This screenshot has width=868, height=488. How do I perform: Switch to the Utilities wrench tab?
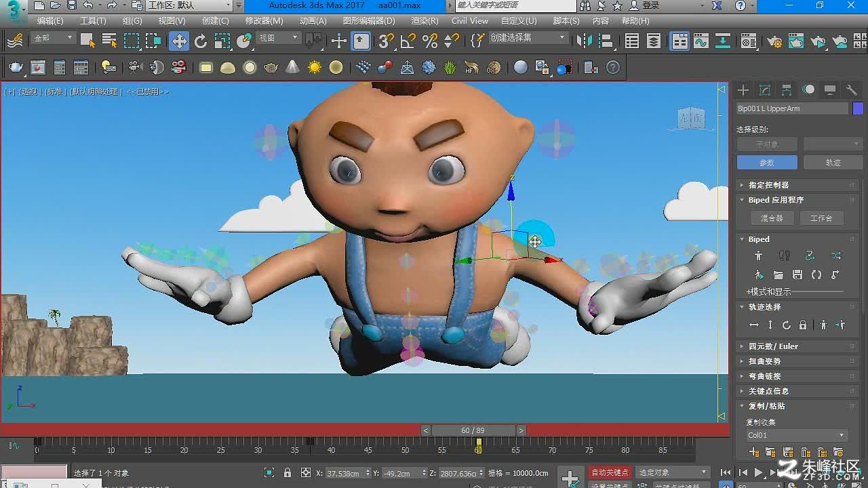pos(852,90)
